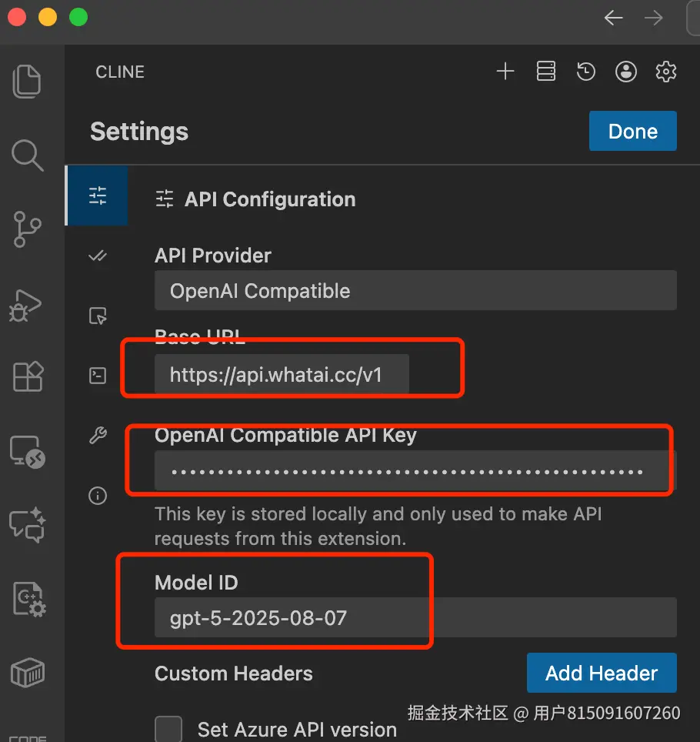
Task: Open Source Control in the activity bar
Action: [28, 229]
